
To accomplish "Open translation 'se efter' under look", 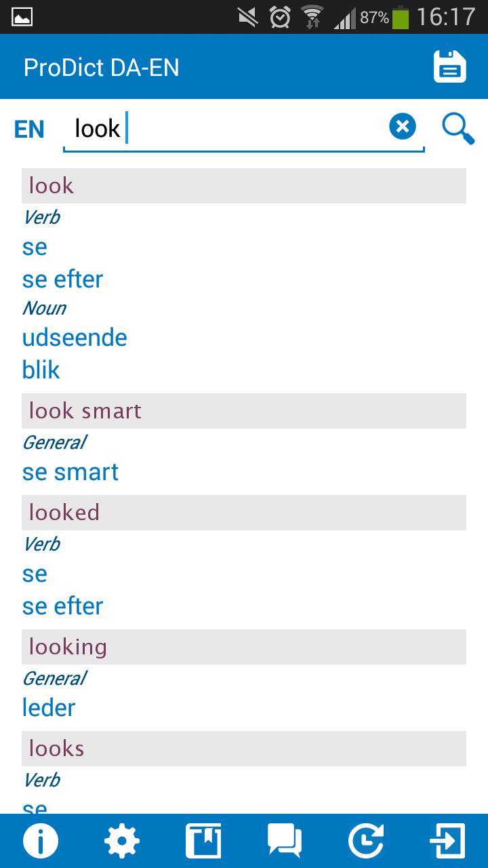I will point(62,279).
